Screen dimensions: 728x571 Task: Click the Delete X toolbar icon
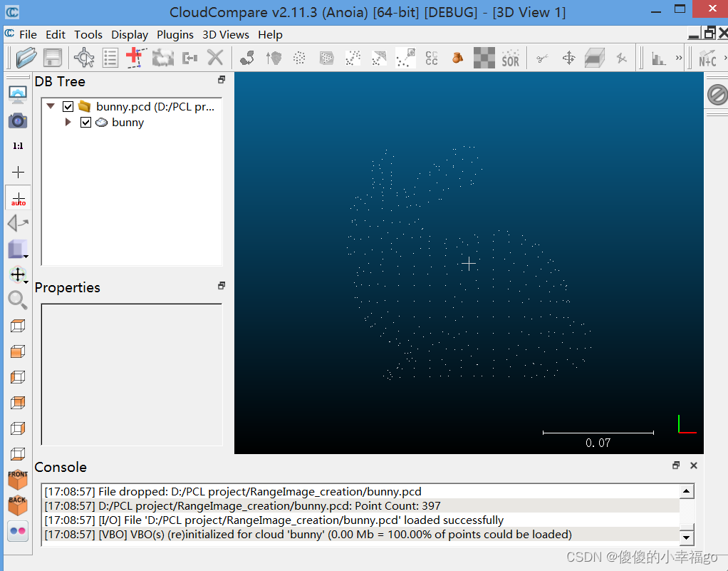click(x=215, y=58)
